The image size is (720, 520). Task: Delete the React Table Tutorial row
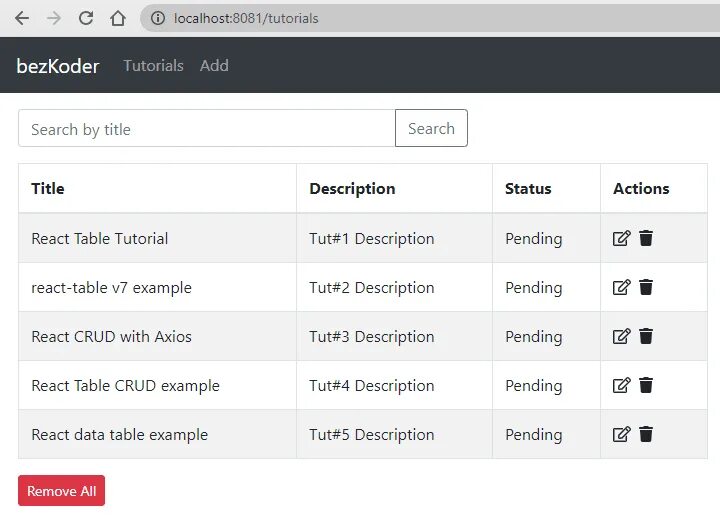(x=646, y=238)
